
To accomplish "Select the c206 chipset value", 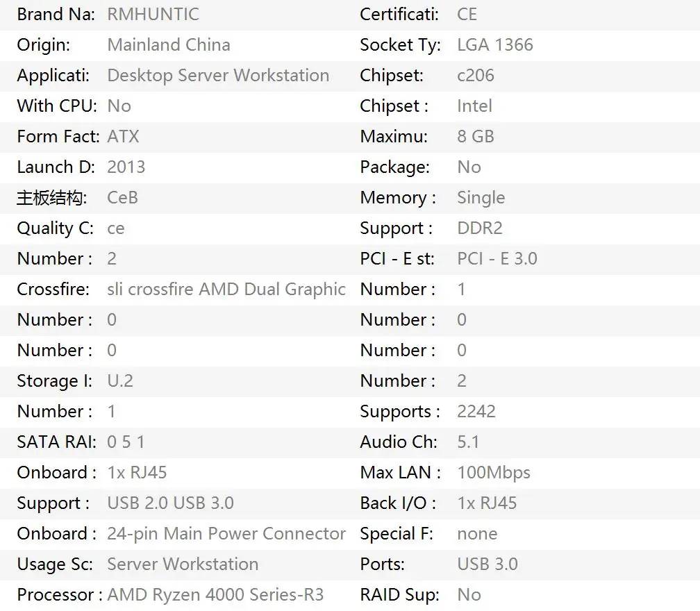I will tap(475, 76).
